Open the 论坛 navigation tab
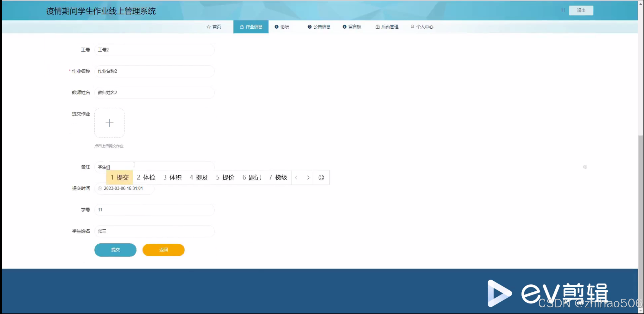The height and width of the screenshot is (314, 644). click(x=282, y=27)
